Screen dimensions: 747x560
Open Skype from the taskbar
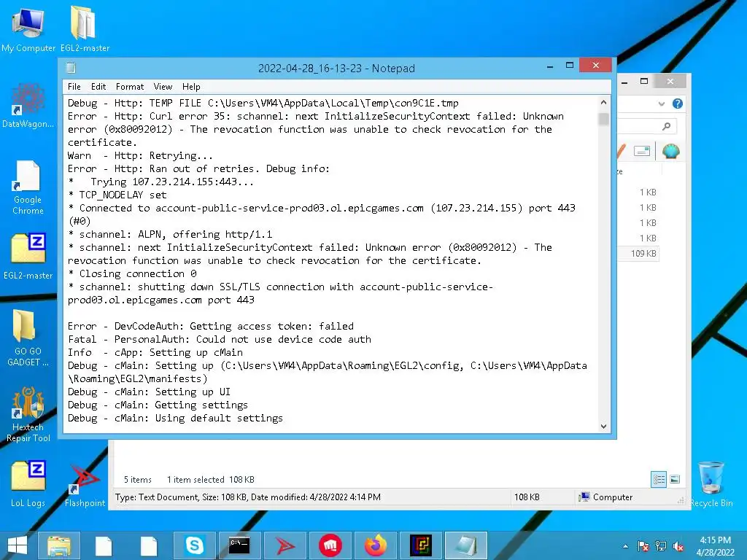(x=194, y=545)
